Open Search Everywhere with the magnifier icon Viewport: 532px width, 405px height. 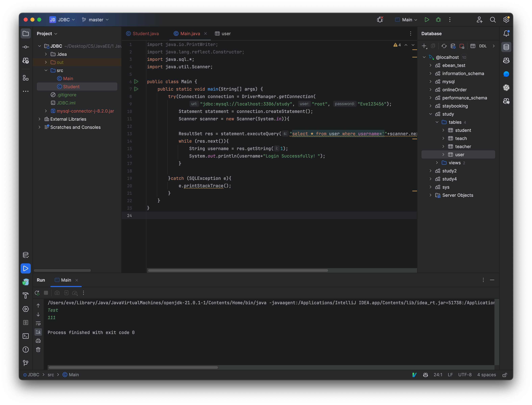(x=493, y=20)
